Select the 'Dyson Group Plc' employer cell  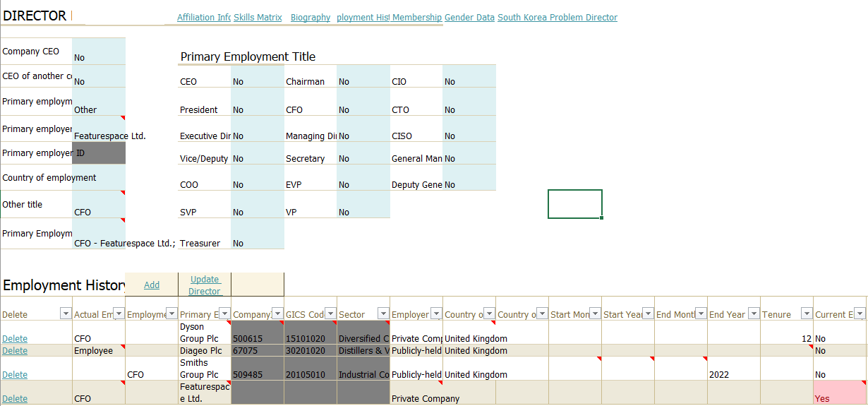coord(205,333)
